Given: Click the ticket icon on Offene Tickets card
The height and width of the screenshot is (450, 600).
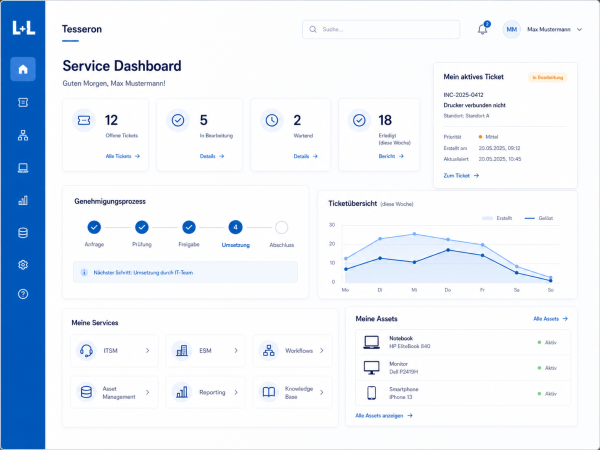Looking at the screenshot, I should coord(84,121).
